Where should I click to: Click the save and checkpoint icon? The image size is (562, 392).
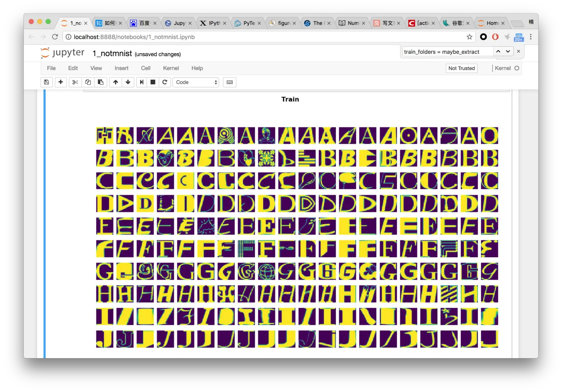pyautogui.click(x=46, y=82)
